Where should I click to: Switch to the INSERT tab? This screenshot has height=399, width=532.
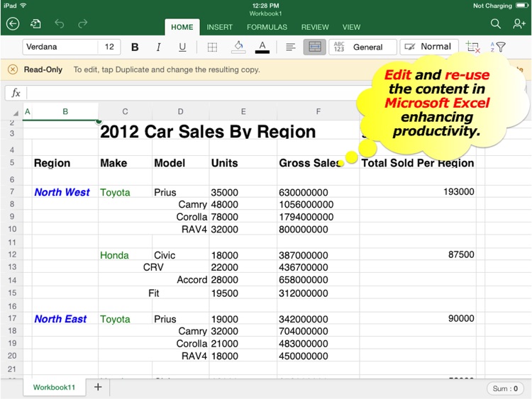click(219, 27)
